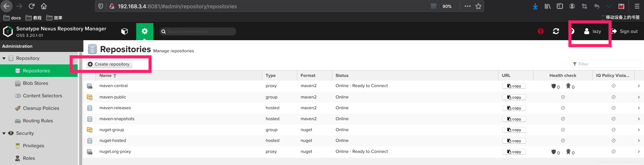This screenshot has height=165, width=644.
Task: Open browser home page icon
Action: coord(44,6)
